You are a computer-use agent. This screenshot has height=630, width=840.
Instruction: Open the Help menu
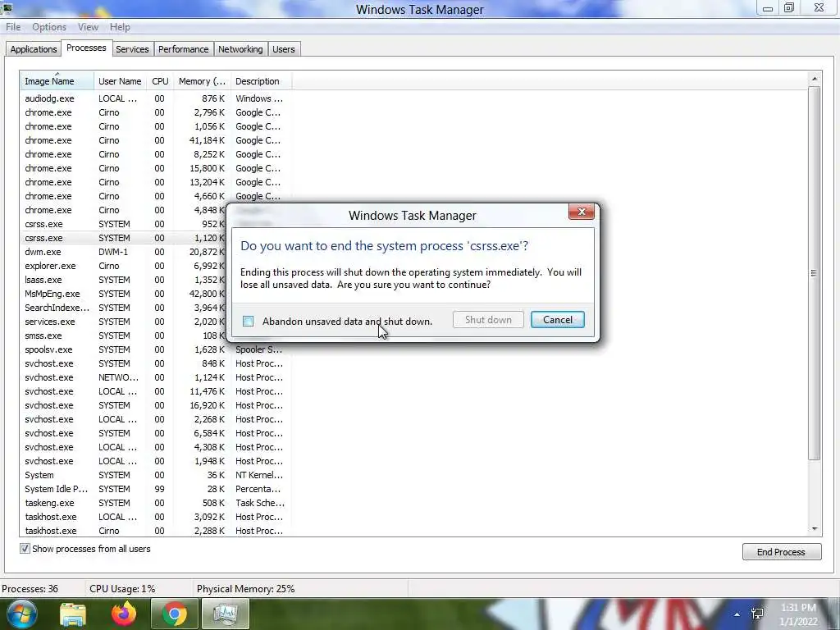pyautogui.click(x=120, y=27)
